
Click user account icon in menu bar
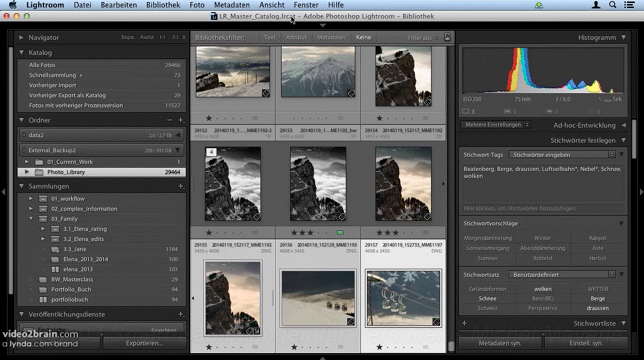tap(596, 5)
